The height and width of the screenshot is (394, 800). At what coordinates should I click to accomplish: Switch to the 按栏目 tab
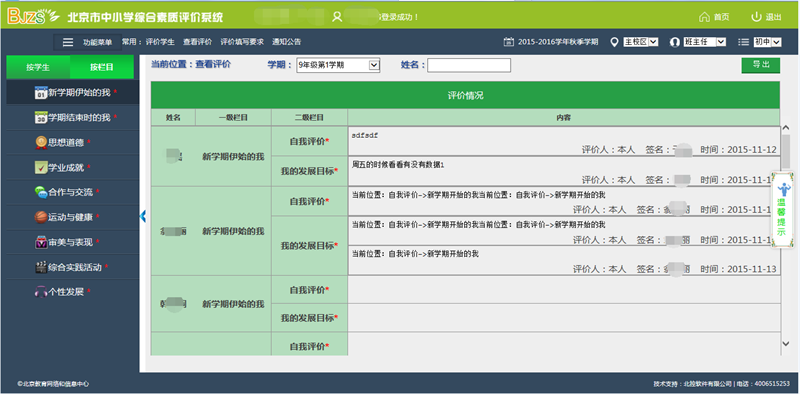point(102,67)
